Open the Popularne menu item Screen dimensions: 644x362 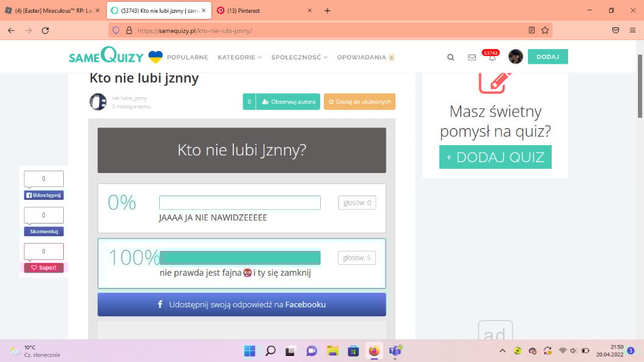(x=187, y=57)
